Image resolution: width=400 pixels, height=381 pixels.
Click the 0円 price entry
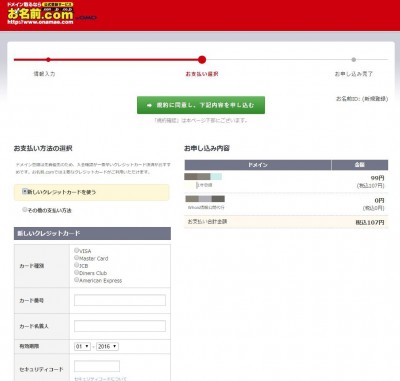379,200
